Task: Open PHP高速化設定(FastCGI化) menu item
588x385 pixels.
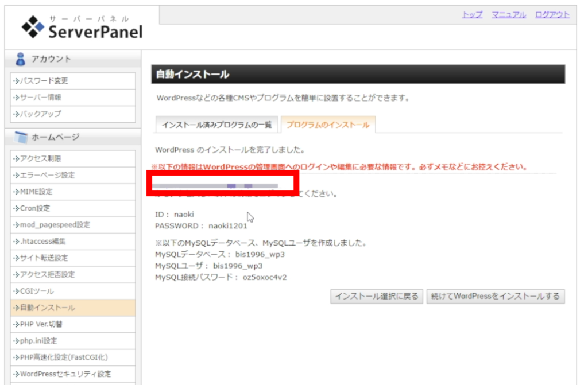Action: click(x=73, y=357)
